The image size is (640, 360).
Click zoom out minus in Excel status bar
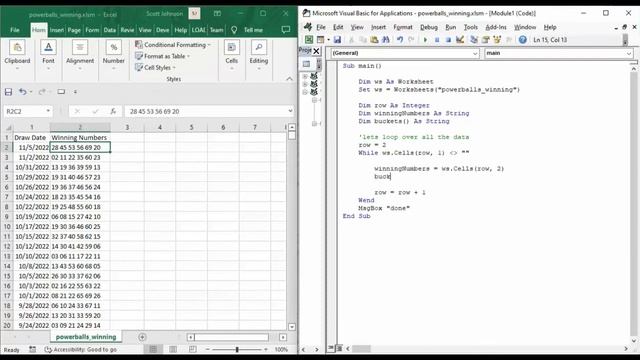(x=207, y=349)
